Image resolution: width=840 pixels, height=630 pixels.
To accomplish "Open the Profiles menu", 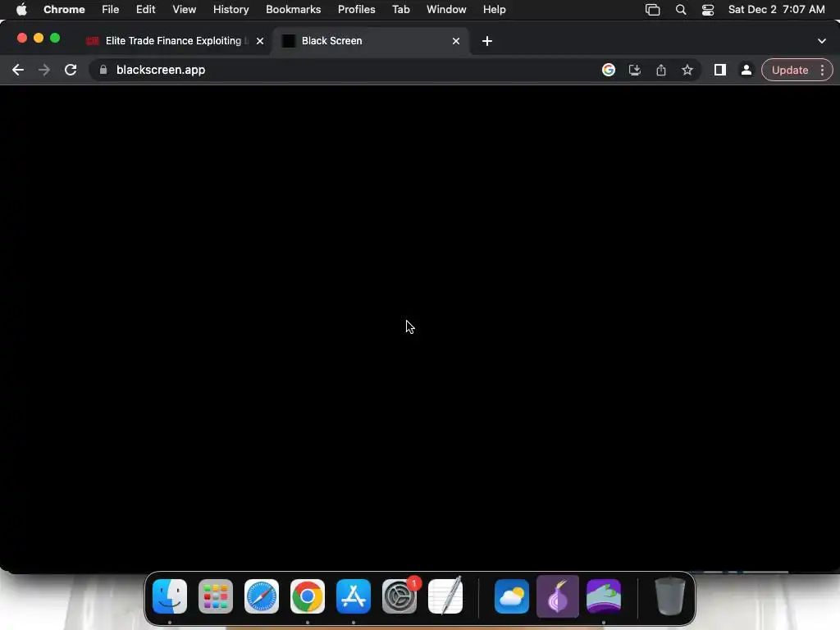I will coord(357,10).
